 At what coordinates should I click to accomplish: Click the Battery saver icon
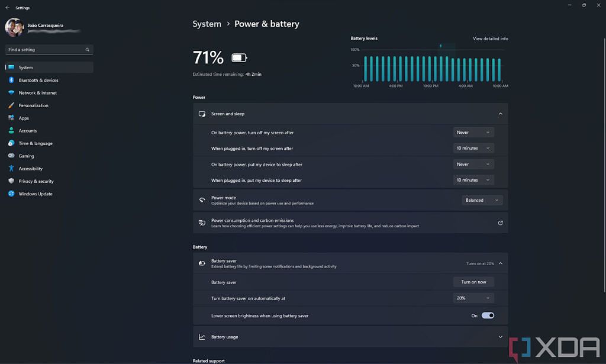pos(203,263)
